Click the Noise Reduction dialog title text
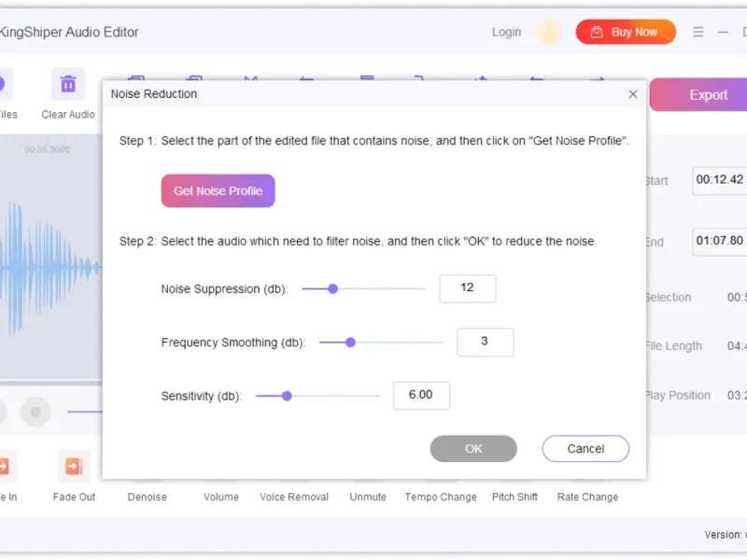 [x=154, y=94]
